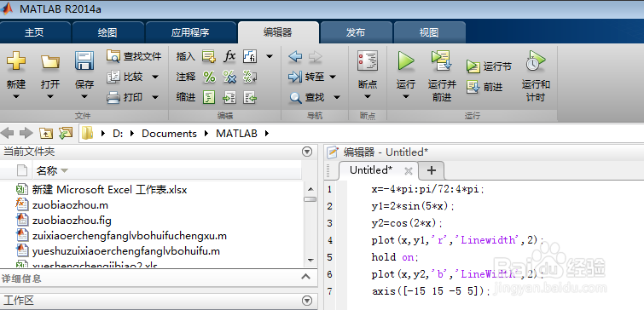Click the Breakpoints (断点) icon

[368, 61]
